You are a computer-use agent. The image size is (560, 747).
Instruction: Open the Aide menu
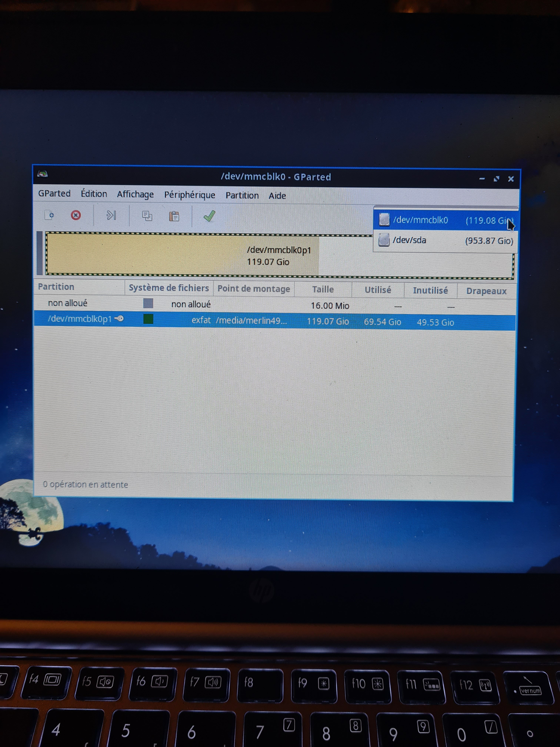(277, 195)
